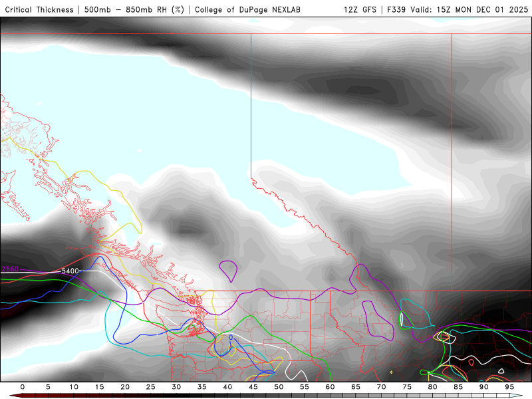Click the "10" value on the RH color scale
This screenshot has height=399, width=532.
pyautogui.click(x=74, y=387)
